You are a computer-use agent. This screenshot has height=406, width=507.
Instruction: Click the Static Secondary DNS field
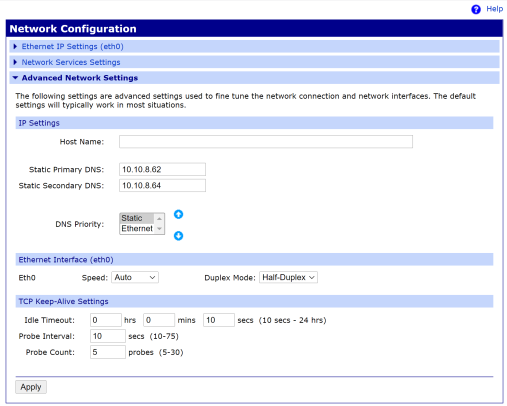[x=162, y=185]
